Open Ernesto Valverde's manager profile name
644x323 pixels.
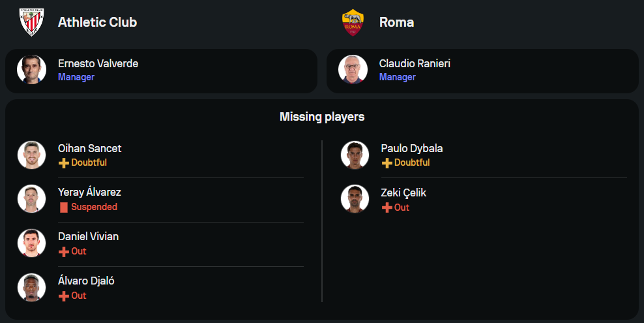point(98,63)
